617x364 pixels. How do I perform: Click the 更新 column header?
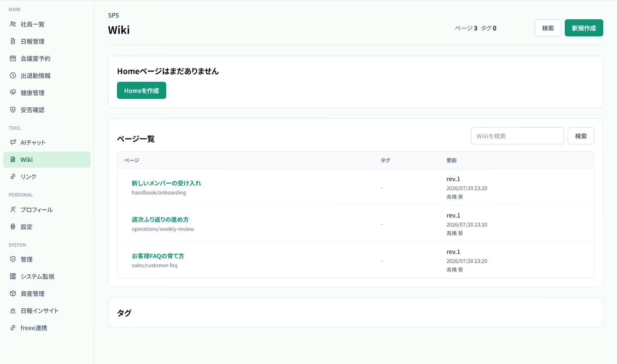(452, 160)
